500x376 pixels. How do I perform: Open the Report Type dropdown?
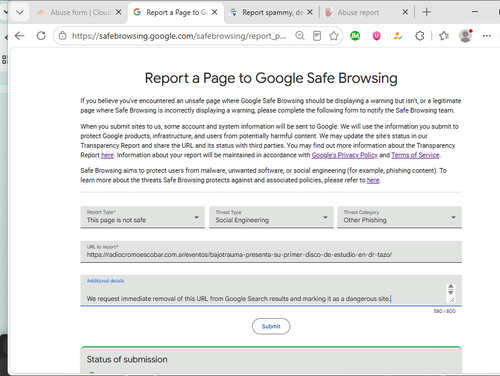(x=143, y=217)
